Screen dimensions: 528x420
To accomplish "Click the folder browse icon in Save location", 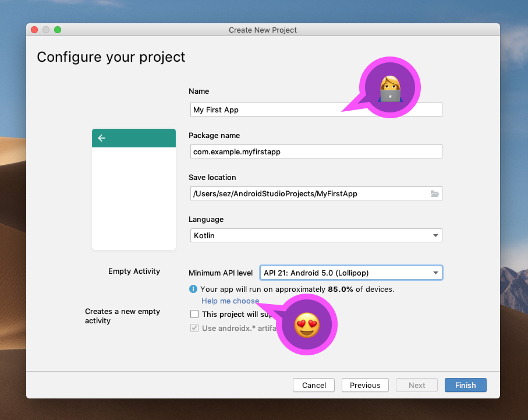I will coord(435,193).
